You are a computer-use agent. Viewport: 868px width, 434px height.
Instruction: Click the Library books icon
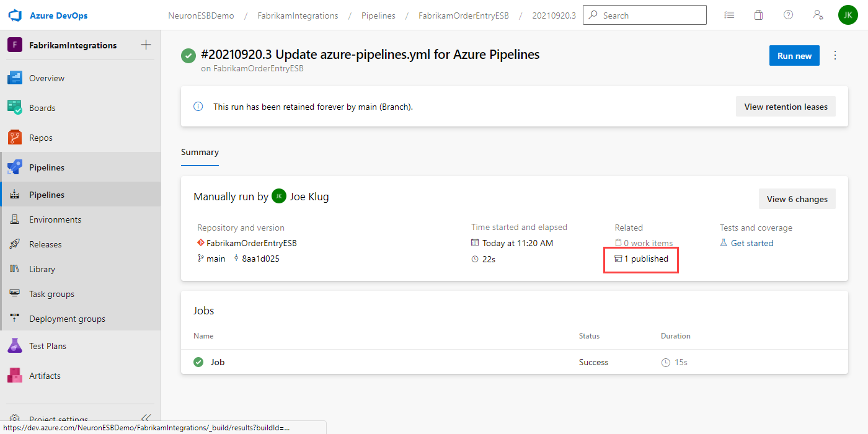15,269
